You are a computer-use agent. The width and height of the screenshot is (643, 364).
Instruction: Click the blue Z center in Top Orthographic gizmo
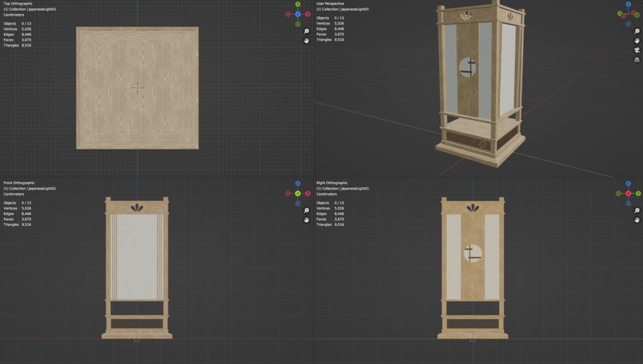[x=298, y=14]
